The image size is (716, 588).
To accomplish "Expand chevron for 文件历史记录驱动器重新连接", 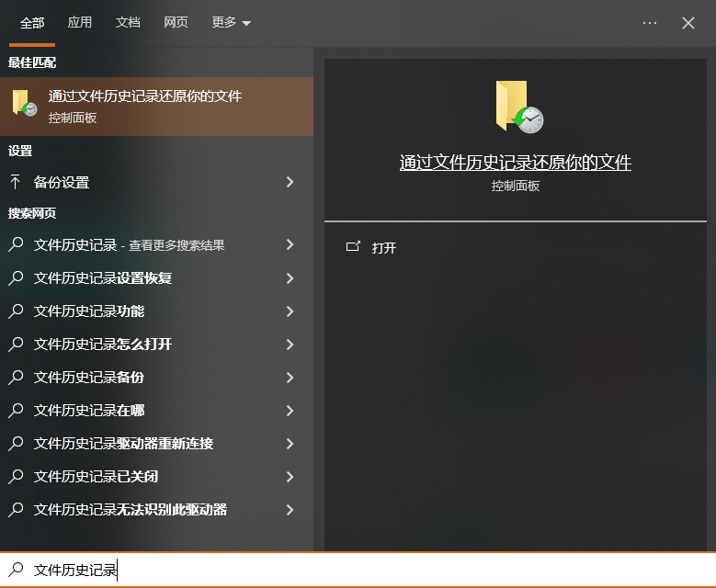I will coord(290,443).
